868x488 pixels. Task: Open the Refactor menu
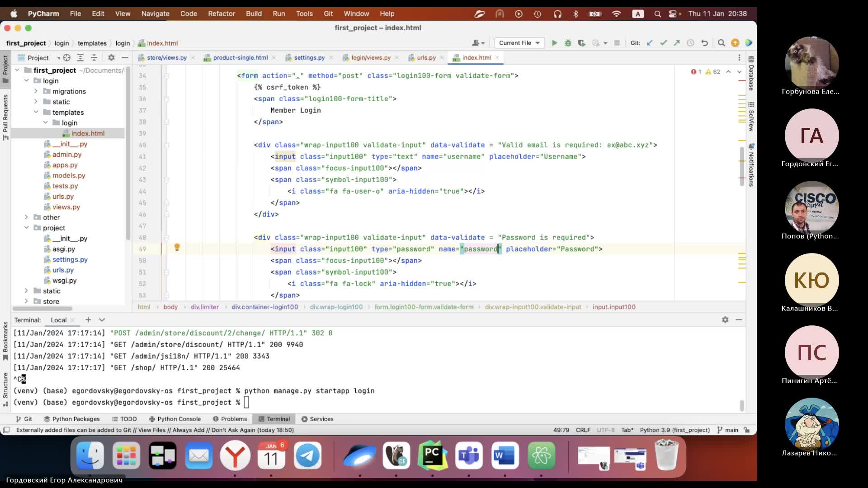coord(222,14)
